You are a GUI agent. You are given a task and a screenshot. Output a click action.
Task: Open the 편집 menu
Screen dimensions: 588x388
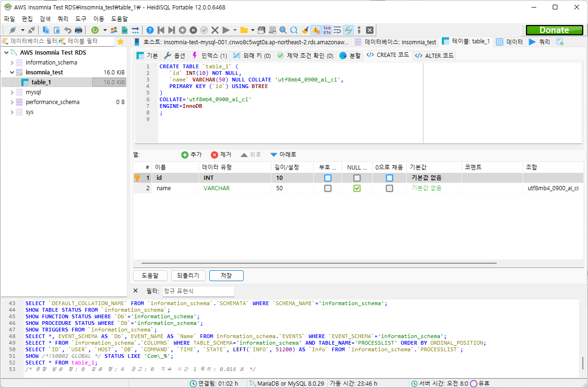[27, 19]
